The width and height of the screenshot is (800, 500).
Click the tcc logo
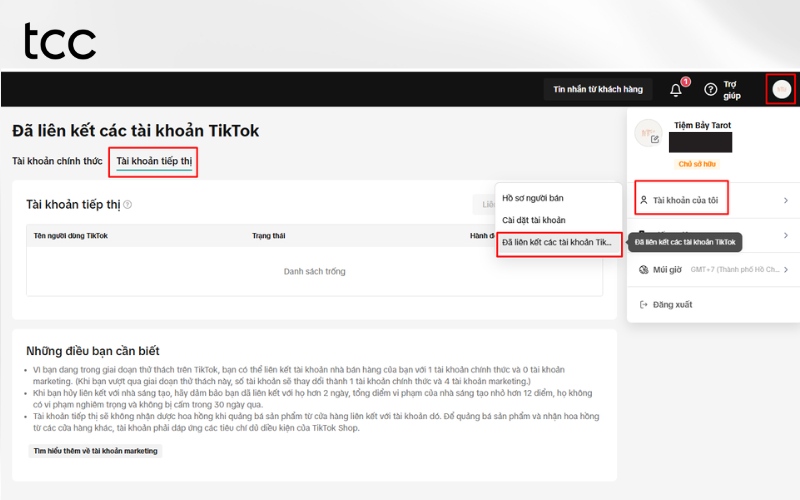pos(60,41)
